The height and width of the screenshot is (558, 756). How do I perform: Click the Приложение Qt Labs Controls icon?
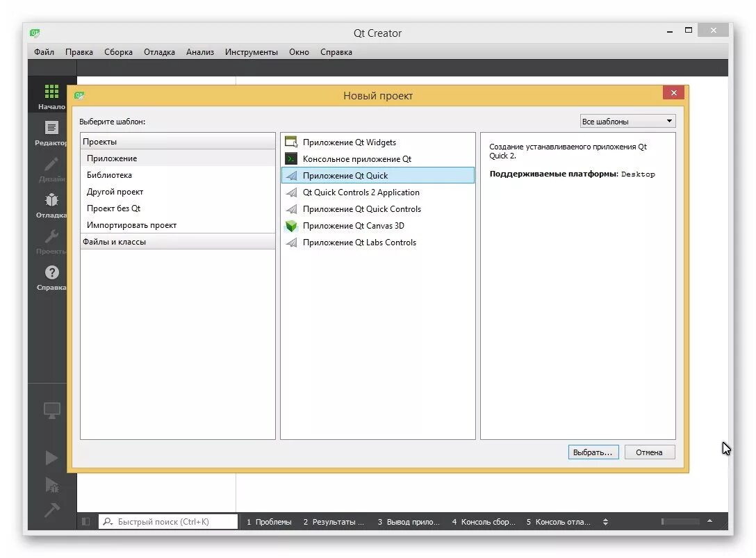(x=291, y=243)
